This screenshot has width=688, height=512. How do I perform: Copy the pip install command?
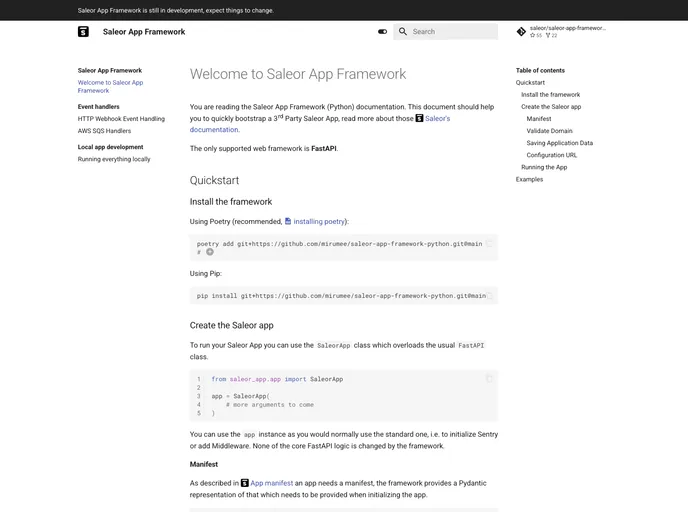point(489,296)
